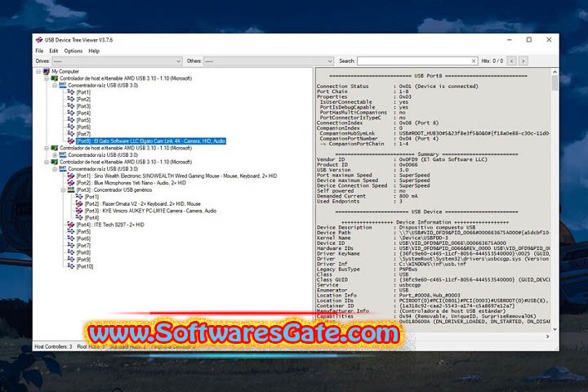Go to next search hit
This screenshot has width=588, height=392.
point(523,60)
